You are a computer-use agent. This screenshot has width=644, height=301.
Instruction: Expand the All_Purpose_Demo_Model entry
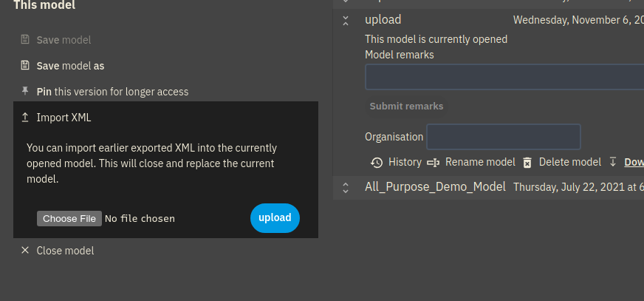346,188
